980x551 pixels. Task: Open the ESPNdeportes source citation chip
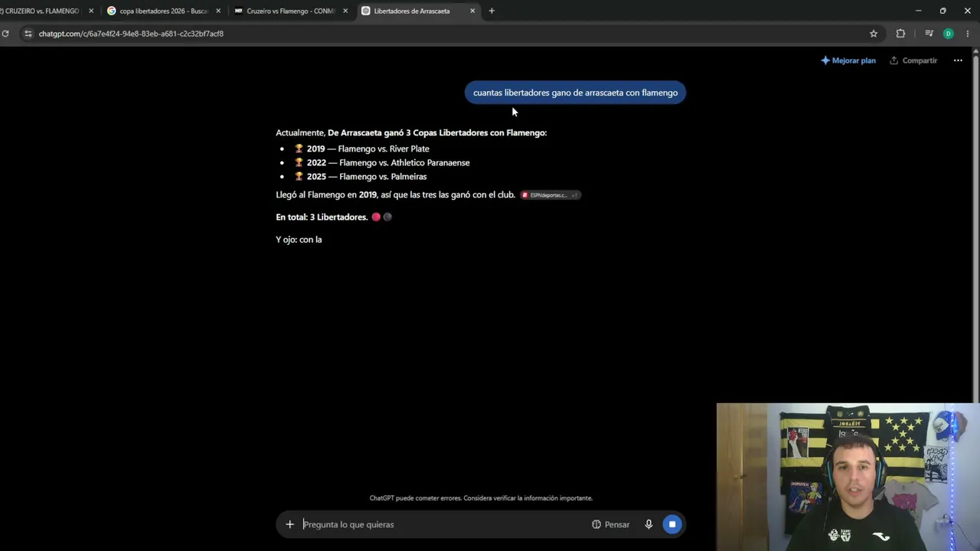[550, 195]
